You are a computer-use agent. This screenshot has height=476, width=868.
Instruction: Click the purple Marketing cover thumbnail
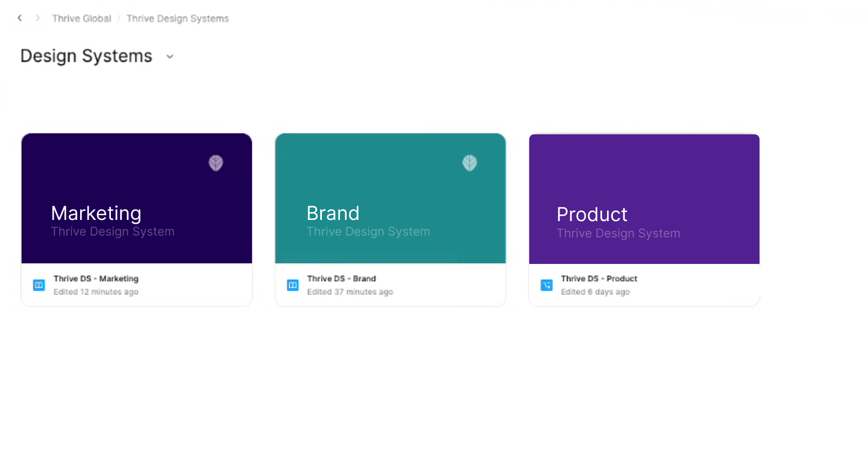[x=136, y=198]
